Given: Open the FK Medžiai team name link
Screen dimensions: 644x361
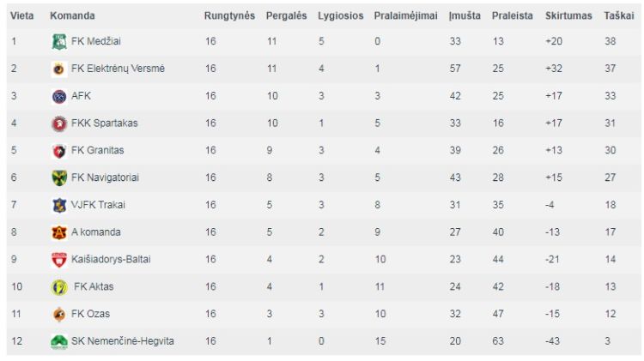Looking at the screenshot, I should click(96, 41).
